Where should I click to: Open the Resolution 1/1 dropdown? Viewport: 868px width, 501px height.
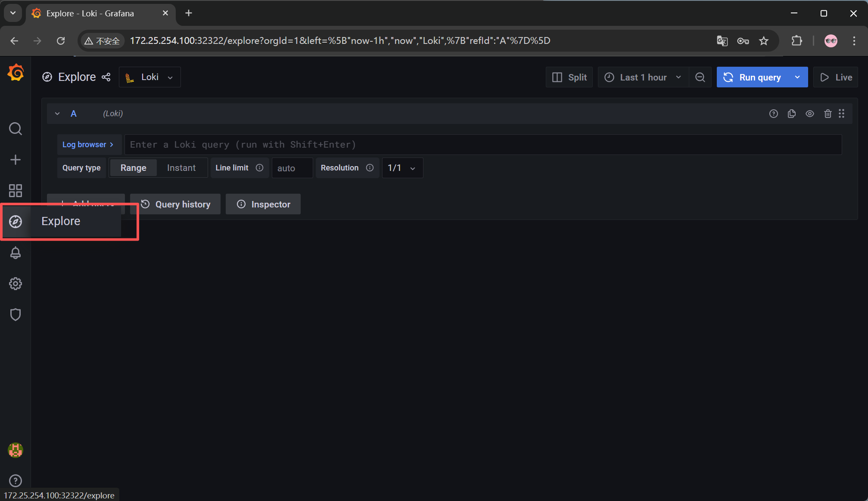[x=401, y=168]
